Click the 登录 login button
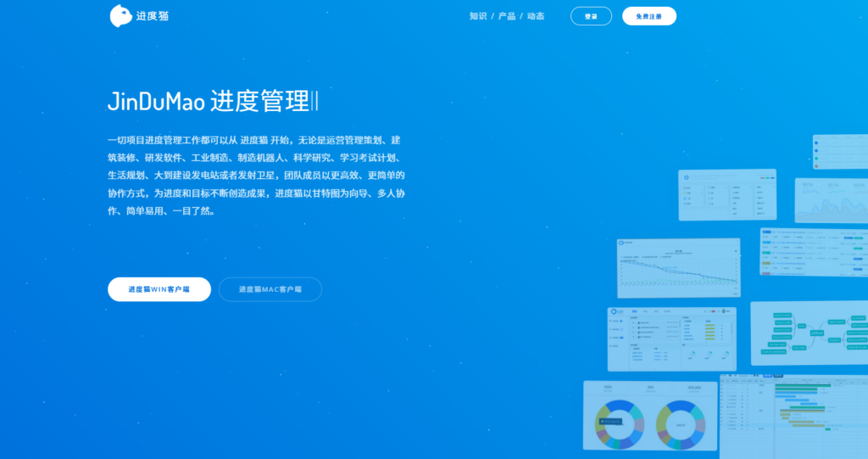 point(591,16)
